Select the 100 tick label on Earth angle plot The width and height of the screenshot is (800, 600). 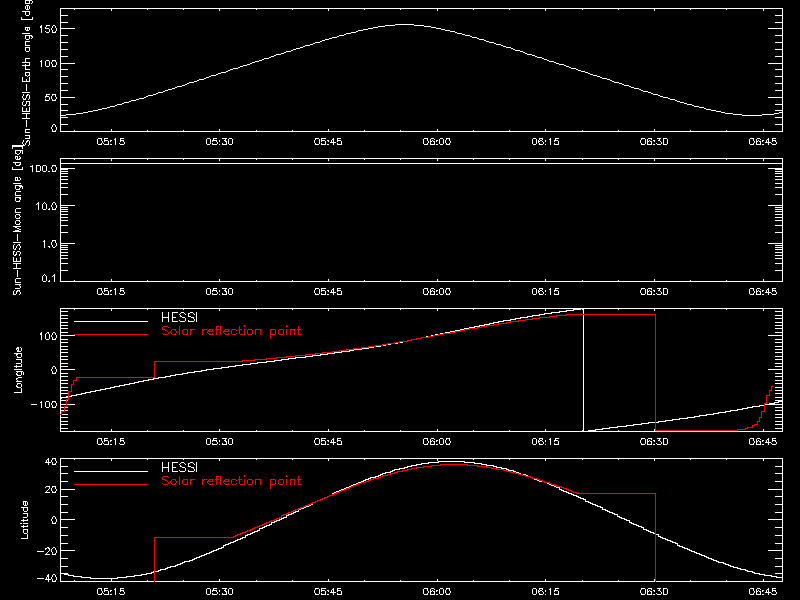click(x=48, y=64)
